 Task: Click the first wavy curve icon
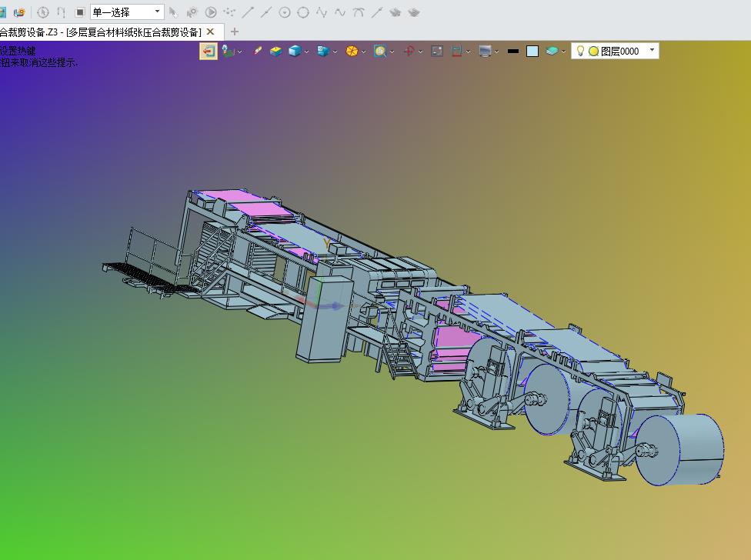[322, 12]
